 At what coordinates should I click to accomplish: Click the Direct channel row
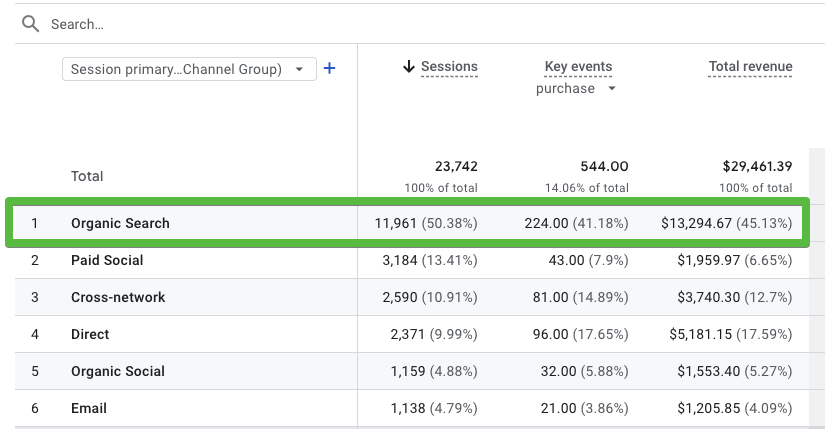pos(90,334)
